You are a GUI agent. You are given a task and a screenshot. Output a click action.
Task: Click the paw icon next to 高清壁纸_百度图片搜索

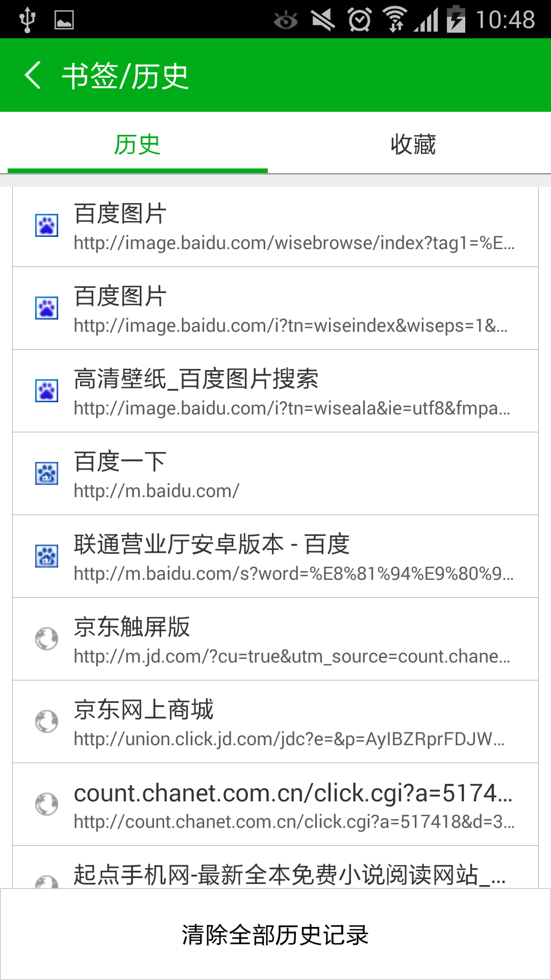[46, 391]
